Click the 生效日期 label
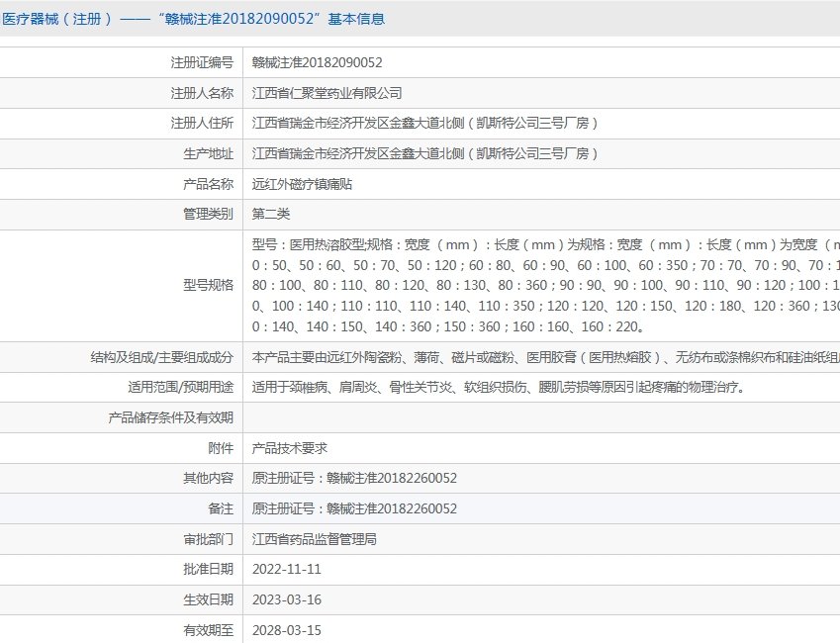The image size is (840, 643). (x=209, y=599)
